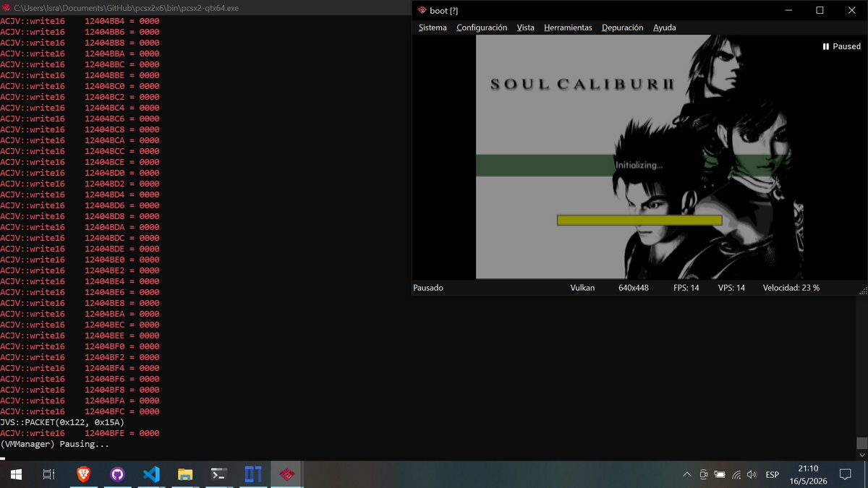Open the notification center icon
This screenshot has height=488, width=868.
click(x=845, y=474)
